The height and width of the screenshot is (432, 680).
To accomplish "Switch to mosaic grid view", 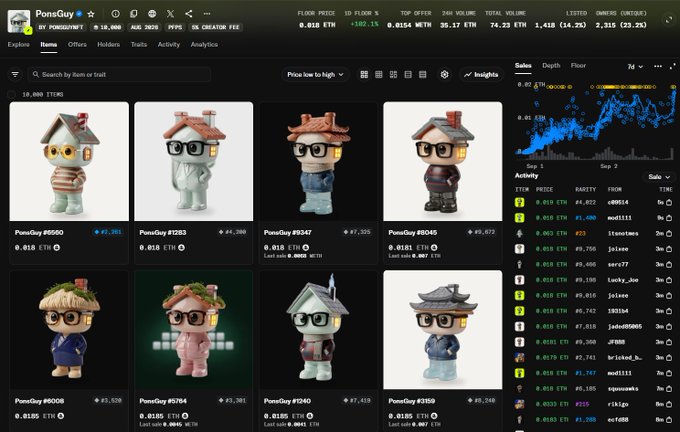I will pos(393,75).
